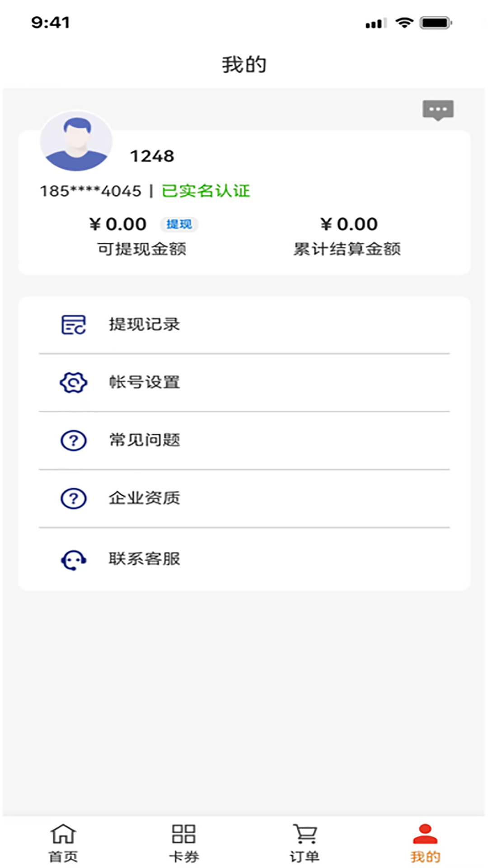Viewport: 488px width, 868px height.
Task: Select 联系客服 to contact support
Action: coord(145,559)
